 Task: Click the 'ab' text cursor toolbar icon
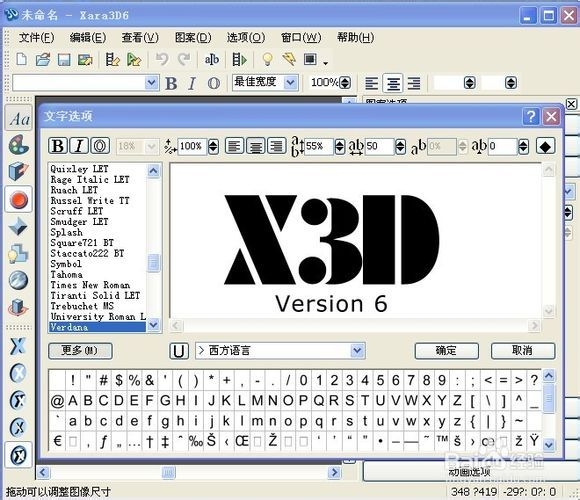click(x=212, y=59)
